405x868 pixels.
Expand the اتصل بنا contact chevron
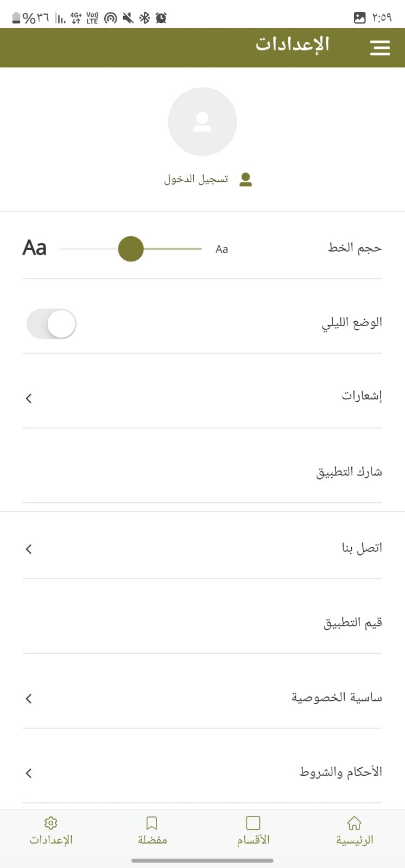(29, 550)
